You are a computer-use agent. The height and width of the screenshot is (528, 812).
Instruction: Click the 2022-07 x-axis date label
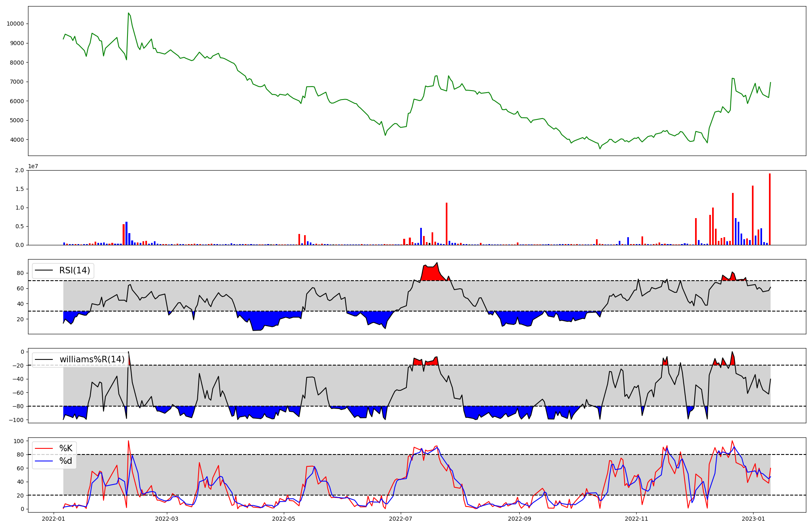(400, 519)
